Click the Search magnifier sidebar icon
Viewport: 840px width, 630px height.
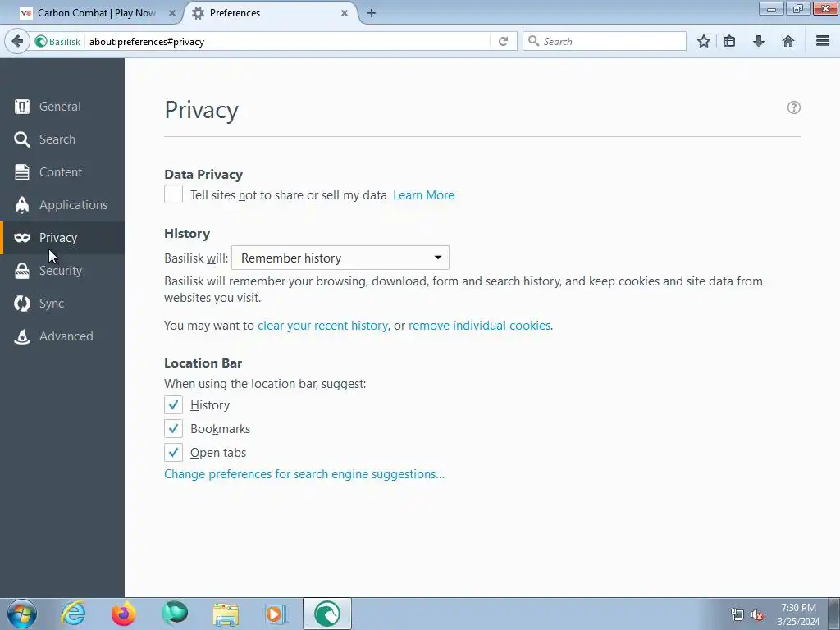point(22,139)
